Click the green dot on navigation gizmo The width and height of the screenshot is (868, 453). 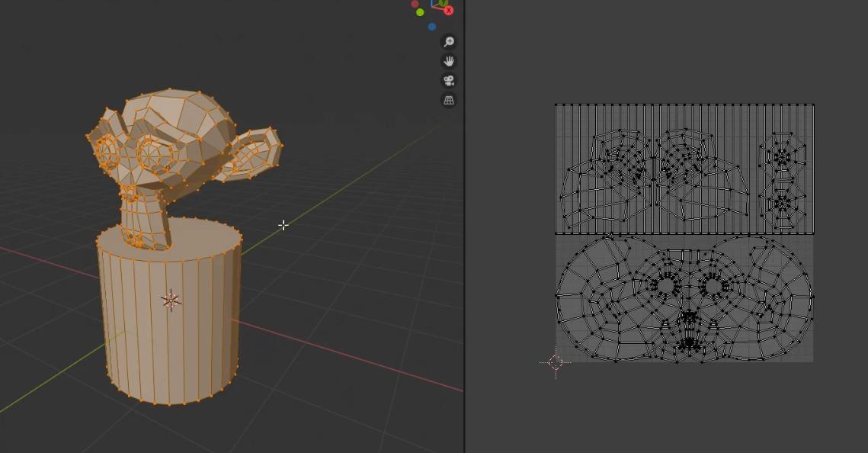point(420,12)
